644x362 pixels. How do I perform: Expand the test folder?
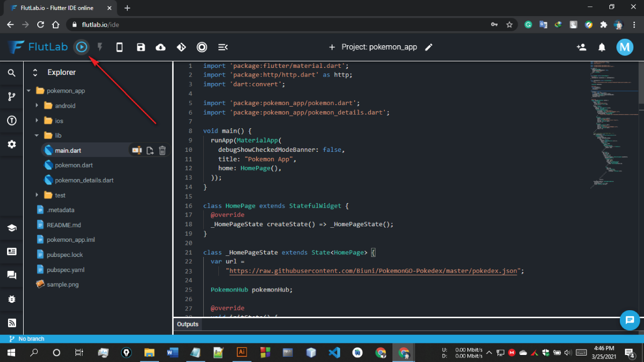click(36, 195)
